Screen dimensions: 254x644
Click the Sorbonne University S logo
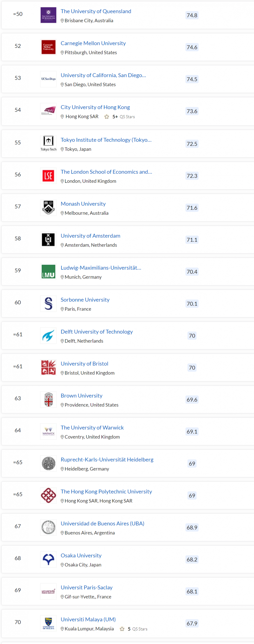tap(48, 304)
